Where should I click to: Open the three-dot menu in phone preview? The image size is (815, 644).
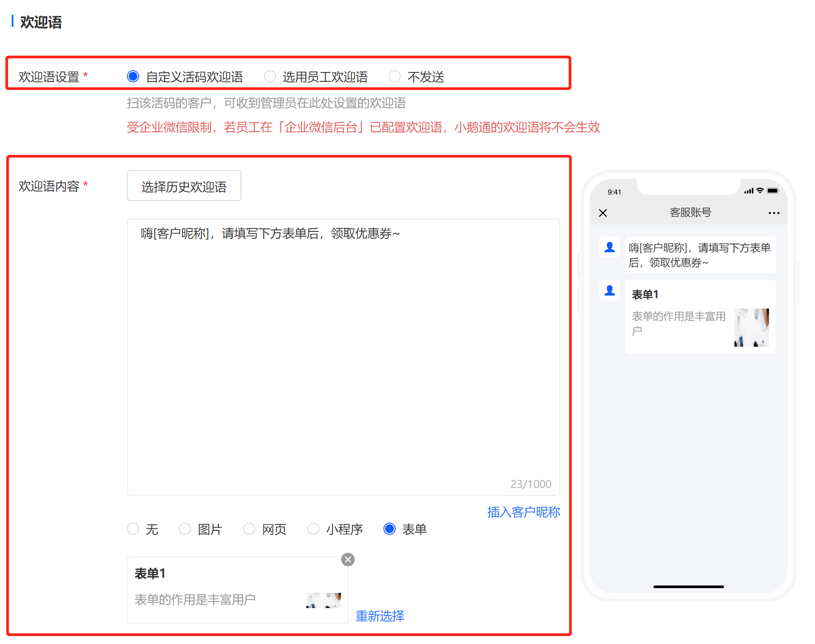point(774,213)
